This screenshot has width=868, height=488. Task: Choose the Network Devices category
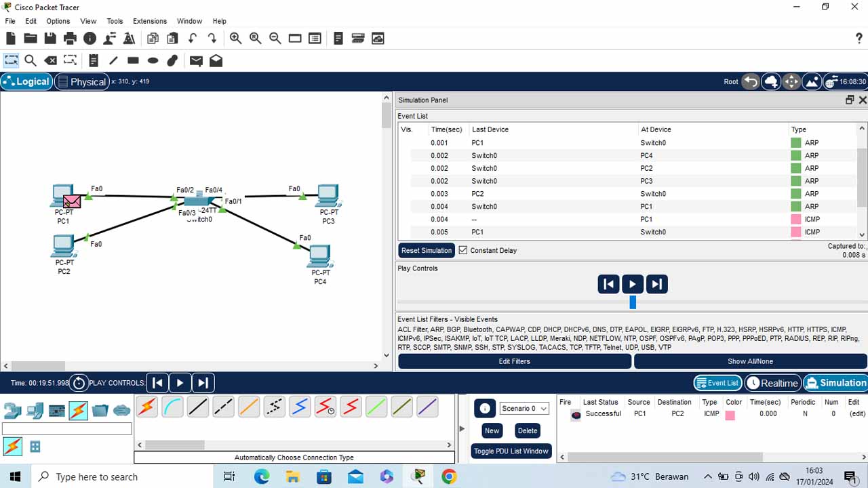13,410
